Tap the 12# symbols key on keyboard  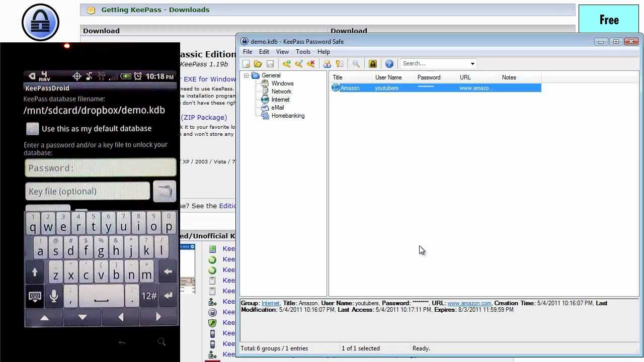149,296
